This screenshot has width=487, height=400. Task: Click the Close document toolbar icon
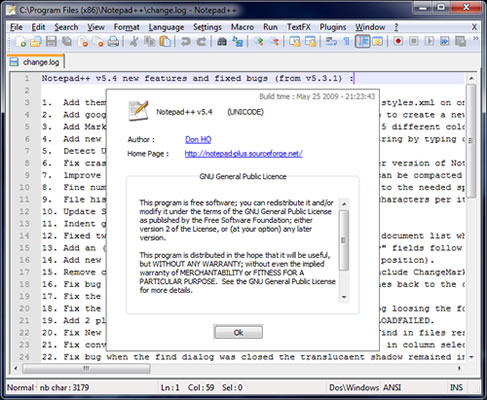point(82,42)
